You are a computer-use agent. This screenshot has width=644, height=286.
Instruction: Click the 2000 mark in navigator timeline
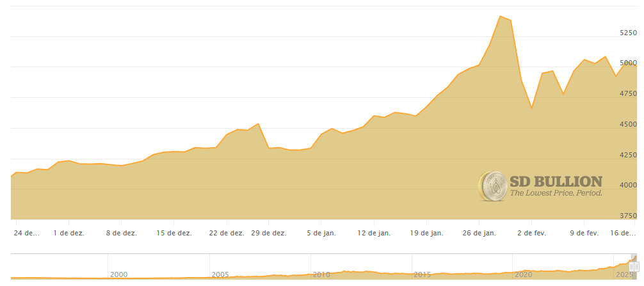tap(119, 274)
